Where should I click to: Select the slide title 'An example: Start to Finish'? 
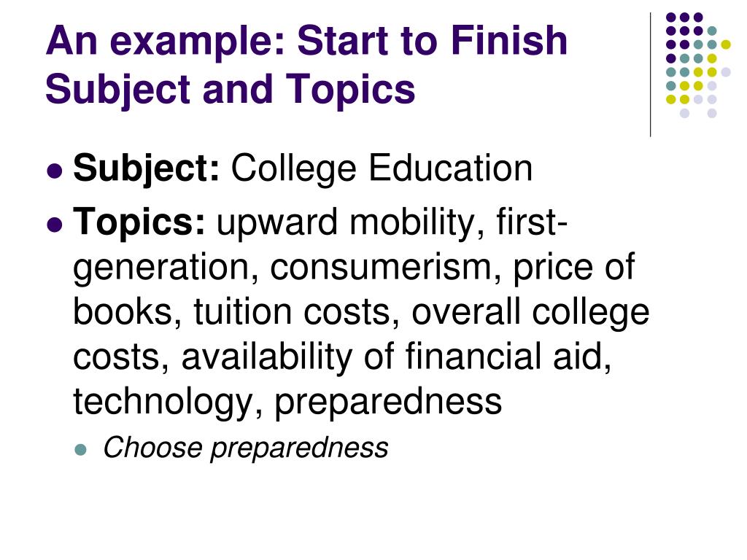tap(306, 40)
